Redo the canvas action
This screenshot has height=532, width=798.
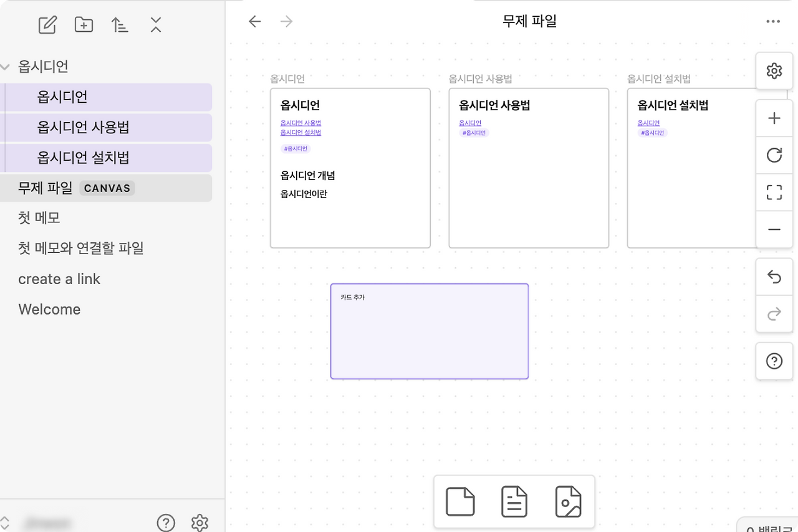[x=774, y=314]
